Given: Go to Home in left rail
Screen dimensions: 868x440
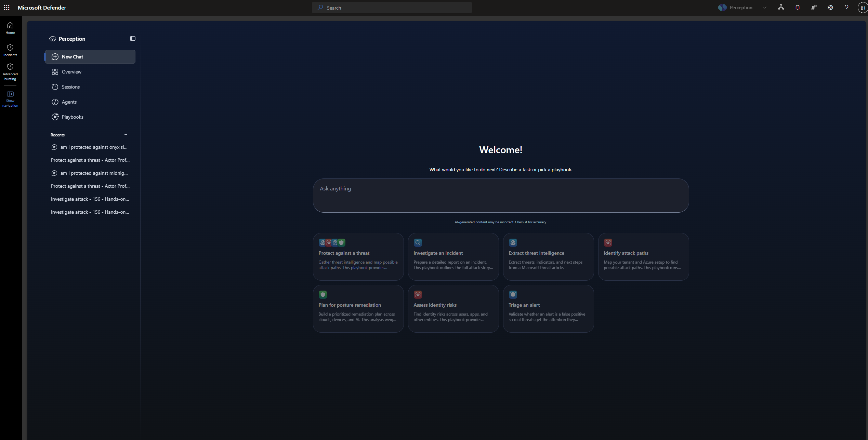Looking at the screenshot, I should pos(10,28).
